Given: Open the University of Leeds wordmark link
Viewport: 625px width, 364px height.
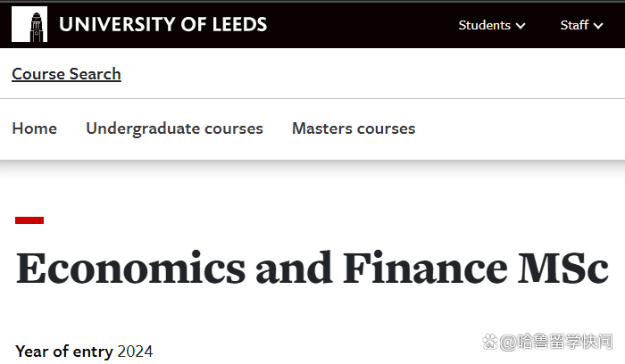Looking at the screenshot, I should point(162,25).
